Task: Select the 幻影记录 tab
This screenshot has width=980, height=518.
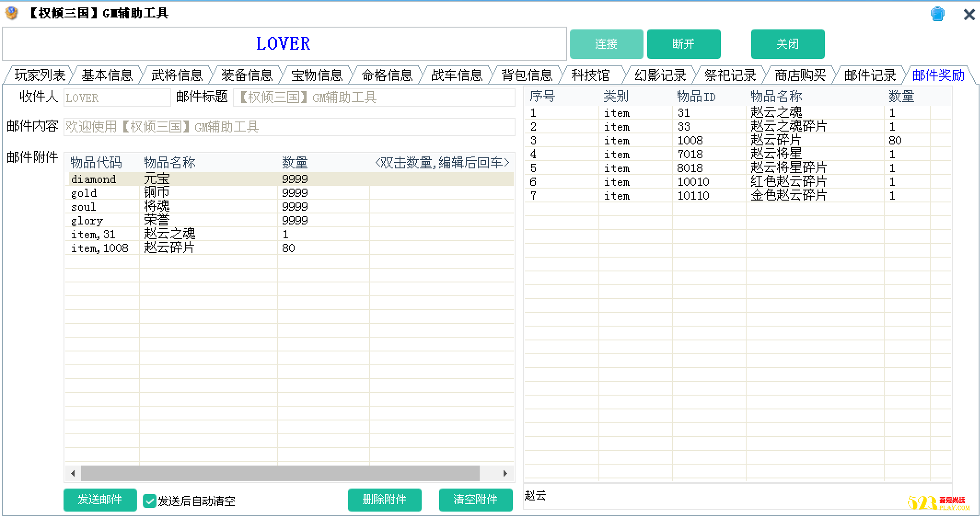Action: pos(660,75)
